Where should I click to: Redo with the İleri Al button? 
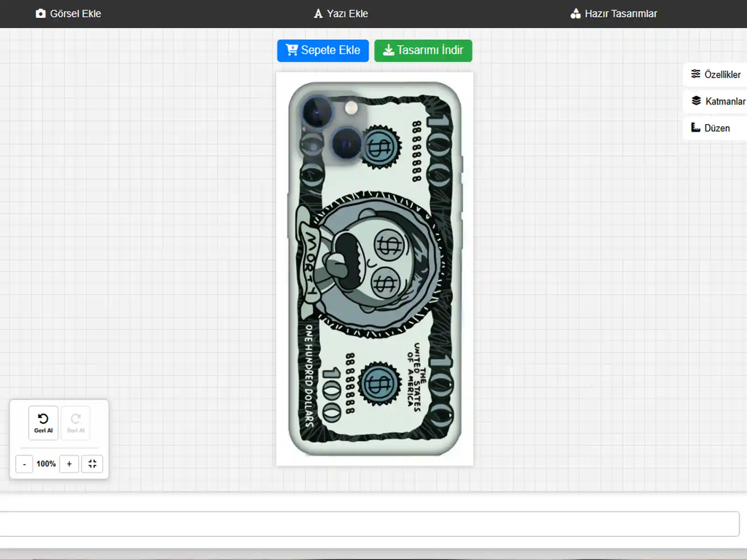76,423
